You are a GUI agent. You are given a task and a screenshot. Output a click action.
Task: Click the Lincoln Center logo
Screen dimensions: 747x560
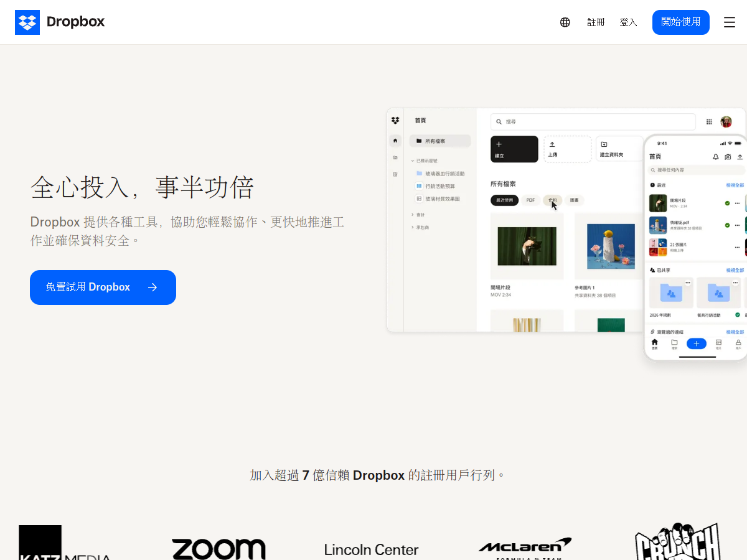[372, 550]
